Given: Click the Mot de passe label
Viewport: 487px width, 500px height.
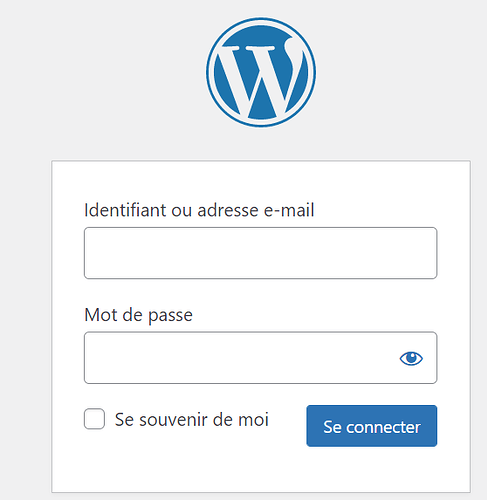Looking at the screenshot, I should [138, 315].
